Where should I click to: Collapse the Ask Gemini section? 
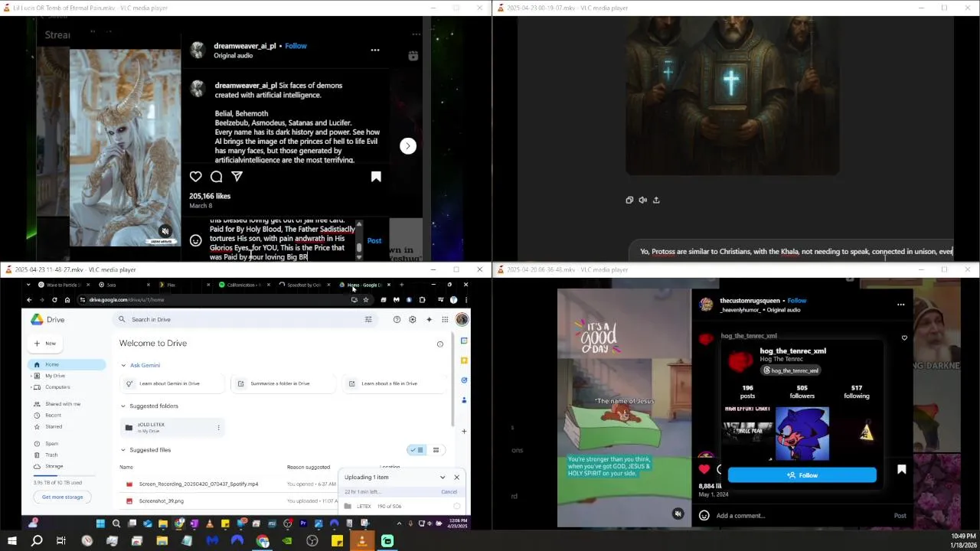point(123,366)
